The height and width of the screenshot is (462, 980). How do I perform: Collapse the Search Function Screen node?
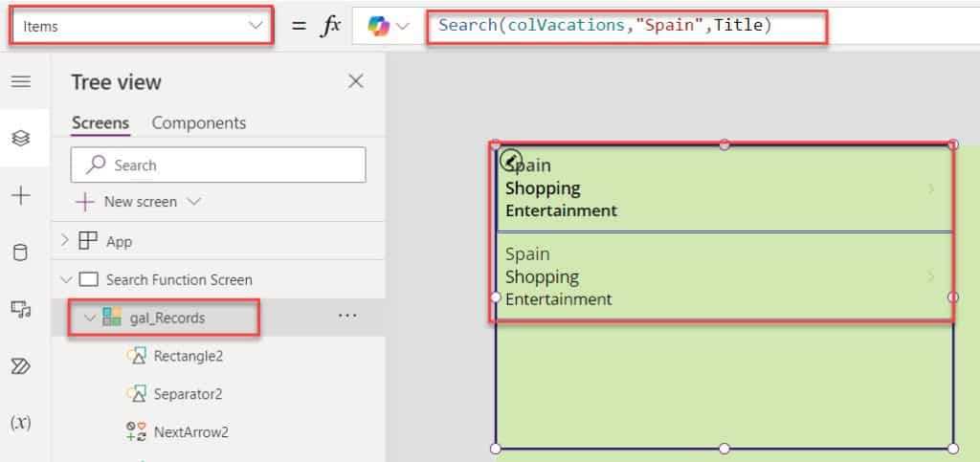pyautogui.click(x=66, y=279)
